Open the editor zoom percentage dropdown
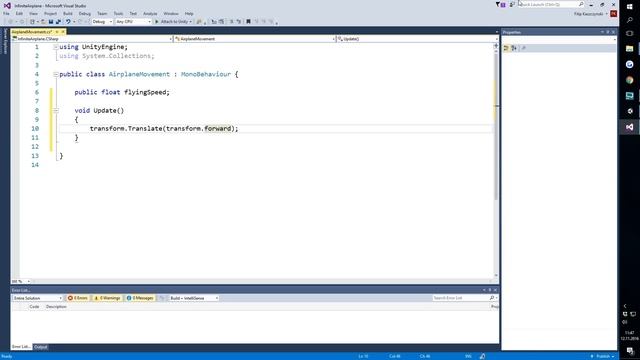This screenshot has height=360, width=640. (x=21, y=281)
